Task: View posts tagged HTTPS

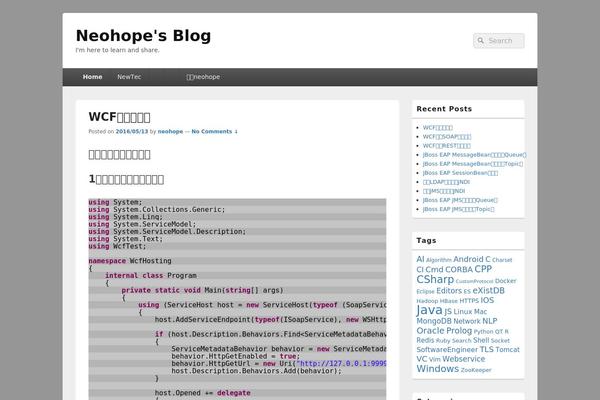Action: click(x=469, y=301)
